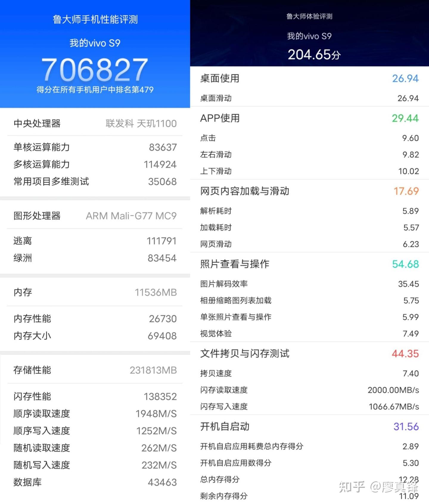The width and height of the screenshot is (429, 504).
Task: Click the "APP使用" section heading
Action: coord(220,118)
